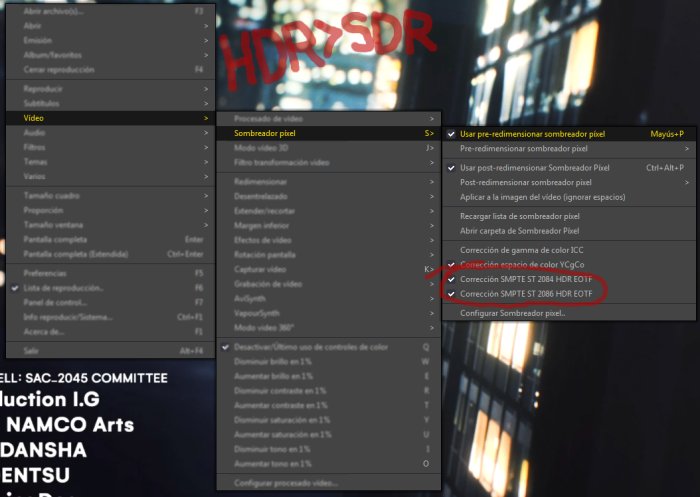
Task: Open the Redimensionar submenu
Action: tap(329, 182)
